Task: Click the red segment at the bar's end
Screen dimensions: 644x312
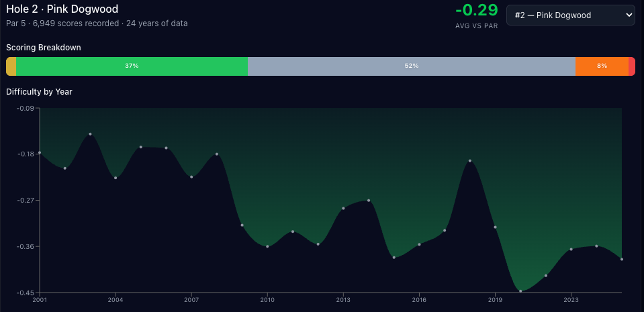Action: pos(632,66)
